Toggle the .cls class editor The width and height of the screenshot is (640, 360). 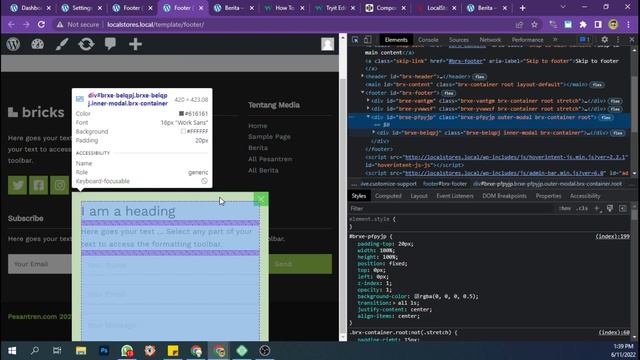tap(582, 208)
